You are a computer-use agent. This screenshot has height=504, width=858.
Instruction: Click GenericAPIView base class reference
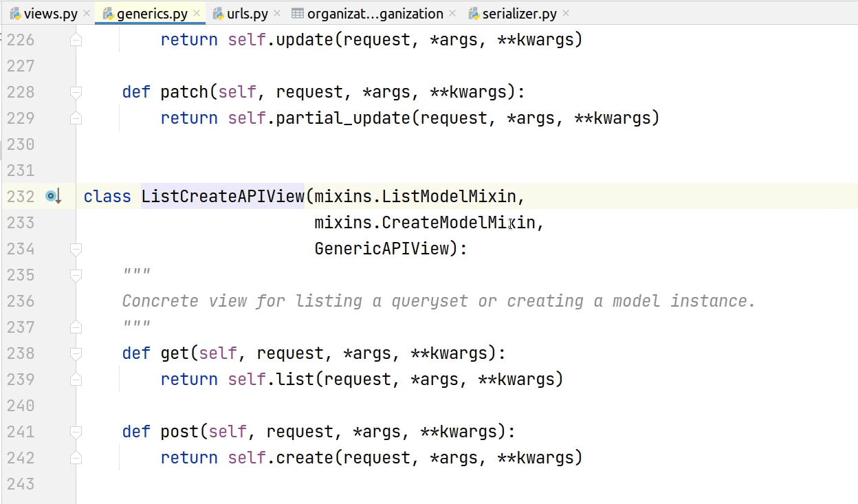pos(382,249)
